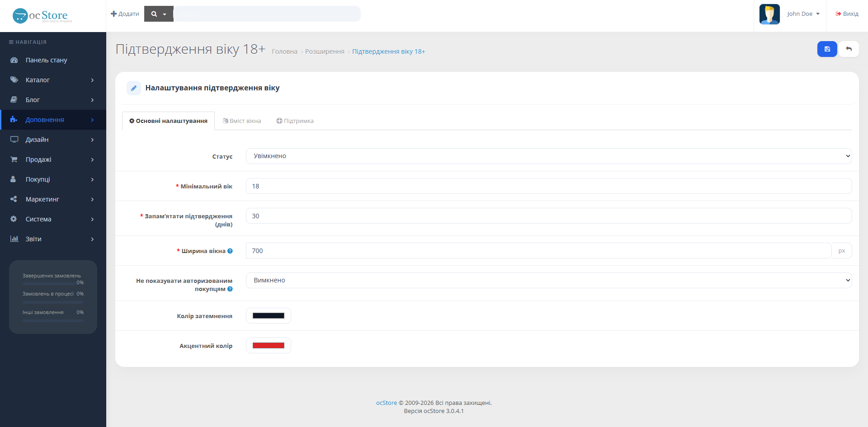Switch to the Вміст вікна tab

(x=242, y=121)
